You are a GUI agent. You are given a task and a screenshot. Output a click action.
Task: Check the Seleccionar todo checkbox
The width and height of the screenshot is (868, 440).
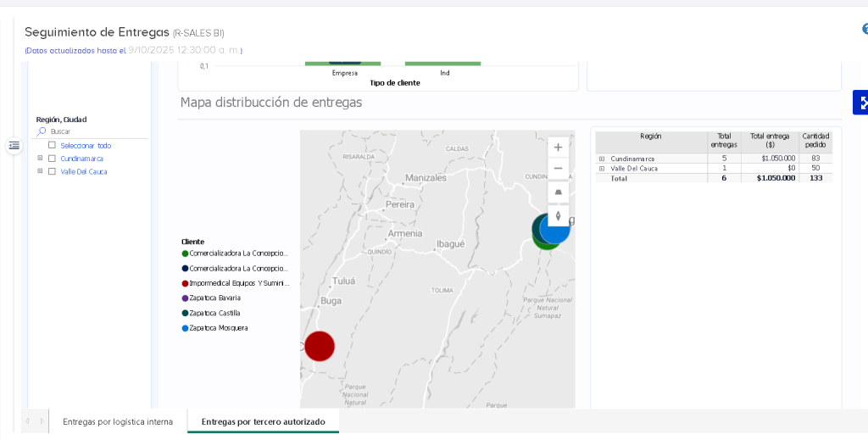(x=52, y=145)
